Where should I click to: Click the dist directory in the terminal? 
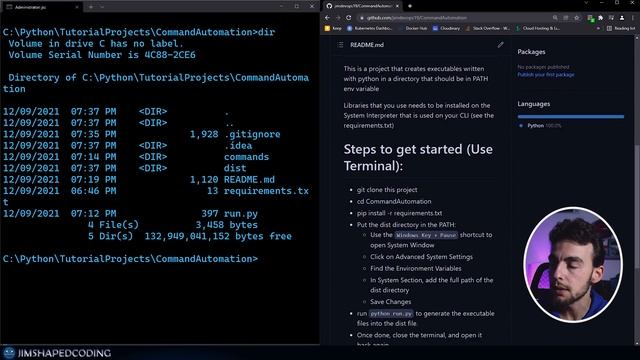click(x=235, y=168)
